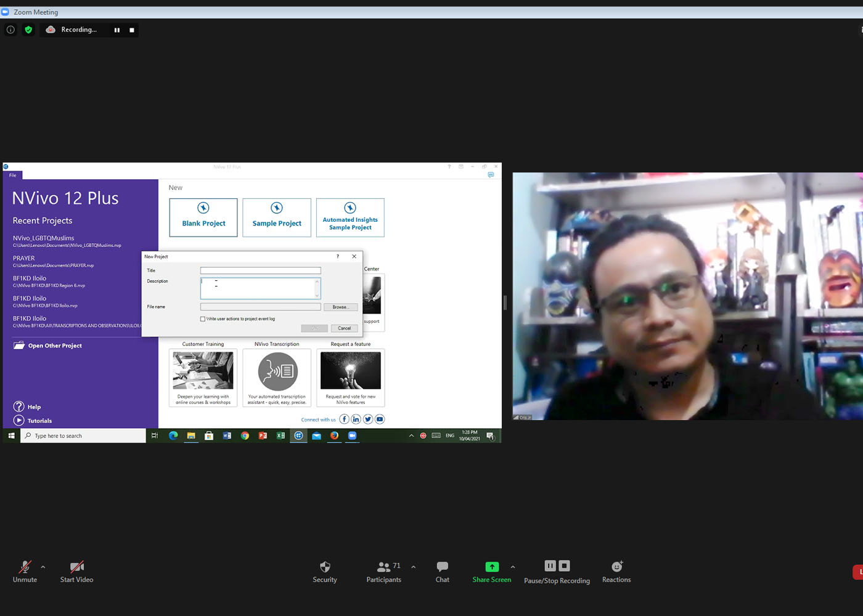Click Description box scroll down arrow
Image resolution: width=863 pixels, height=616 pixels.
[317, 296]
